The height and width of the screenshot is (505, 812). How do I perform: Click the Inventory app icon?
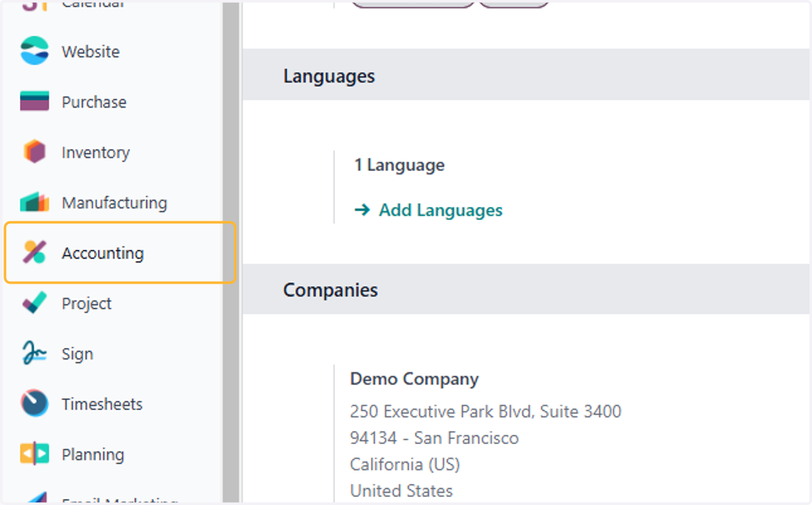(35, 152)
